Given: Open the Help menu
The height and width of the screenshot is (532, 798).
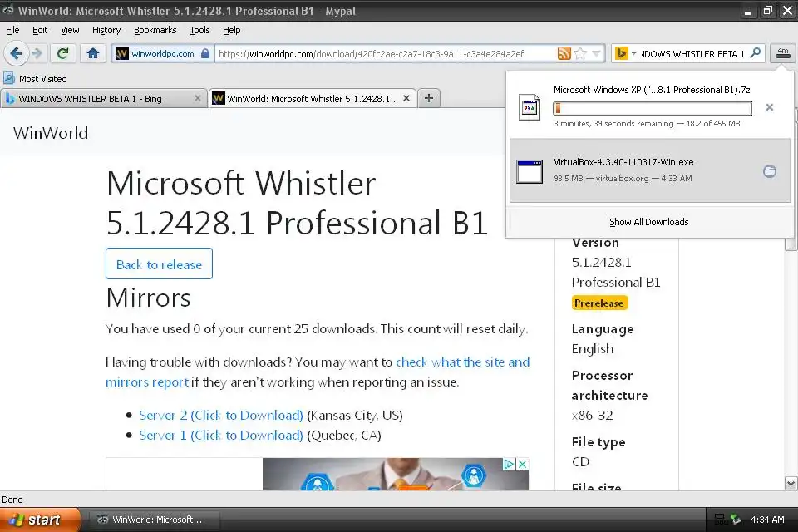Looking at the screenshot, I should click(x=232, y=30).
